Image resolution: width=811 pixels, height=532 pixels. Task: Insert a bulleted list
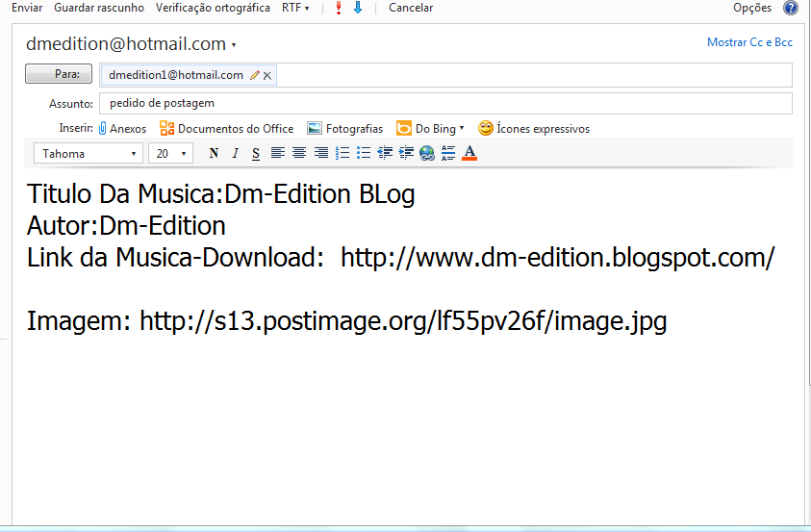point(364,153)
